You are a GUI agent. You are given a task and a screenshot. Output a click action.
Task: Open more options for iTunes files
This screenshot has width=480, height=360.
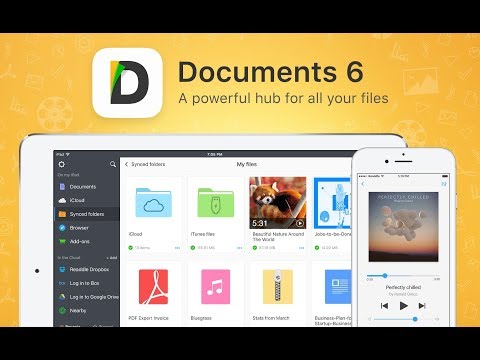(x=239, y=248)
